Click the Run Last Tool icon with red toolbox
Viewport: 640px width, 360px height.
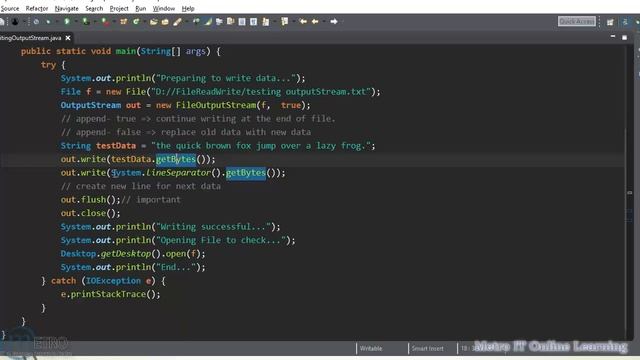point(105,22)
